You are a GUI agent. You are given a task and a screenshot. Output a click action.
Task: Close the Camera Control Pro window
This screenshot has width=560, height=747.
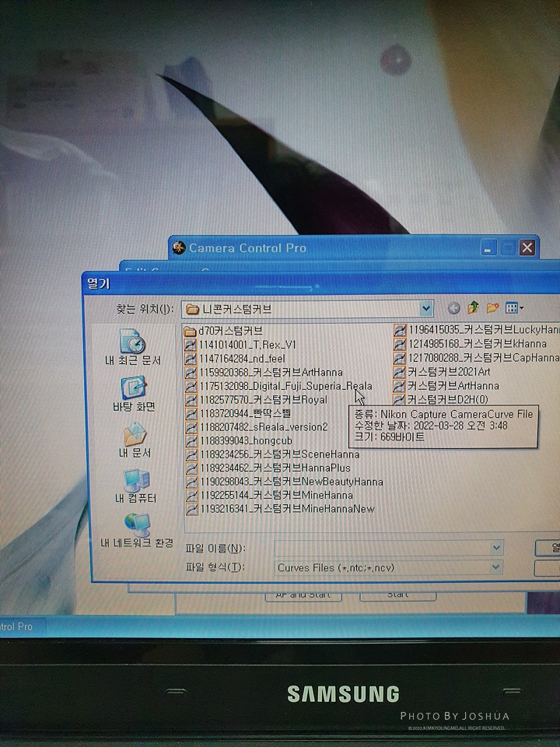pyautogui.click(x=527, y=247)
